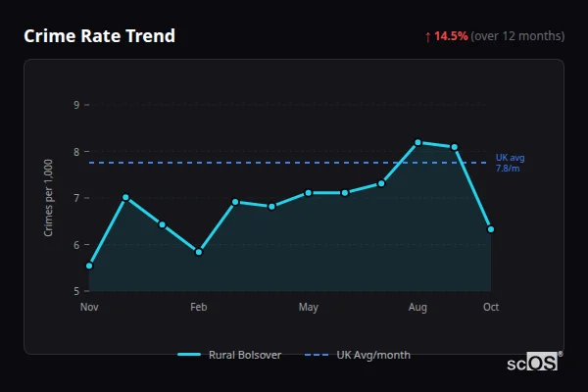Click the final October data point
Viewport: 588px width, 392px height.
click(x=490, y=229)
